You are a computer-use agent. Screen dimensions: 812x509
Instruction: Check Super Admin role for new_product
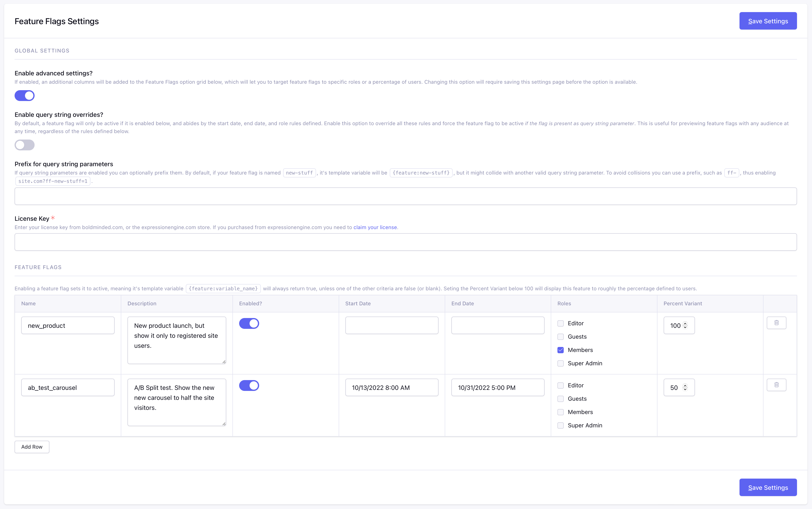pyautogui.click(x=561, y=364)
